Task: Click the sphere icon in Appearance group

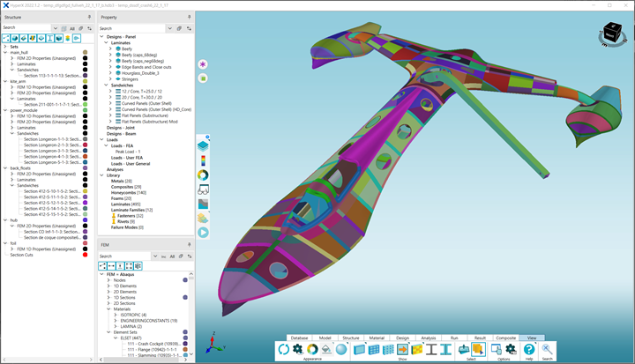Action: pyautogui.click(x=341, y=350)
